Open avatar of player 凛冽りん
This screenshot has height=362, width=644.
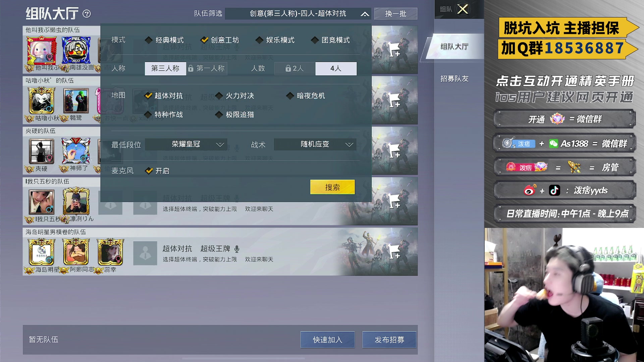click(x=76, y=201)
